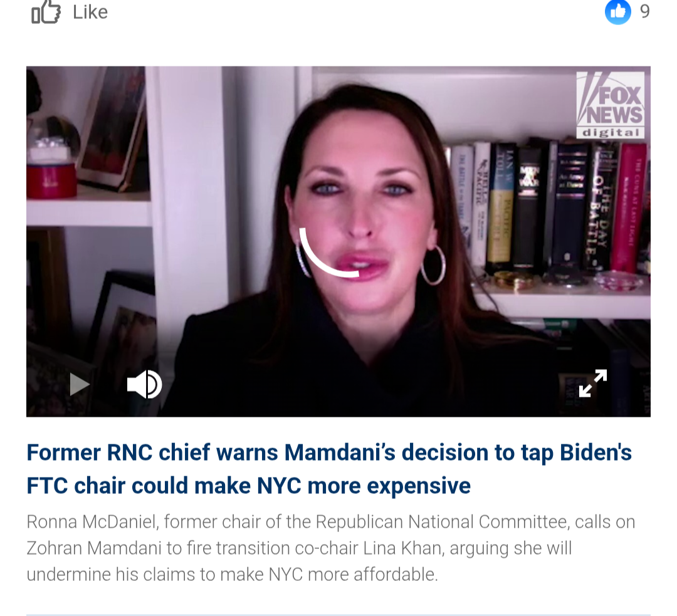The height and width of the screenshot is (616, 677).
Task: Click "Republican National Committee" in the description text
Action: (x=441, y=522)
